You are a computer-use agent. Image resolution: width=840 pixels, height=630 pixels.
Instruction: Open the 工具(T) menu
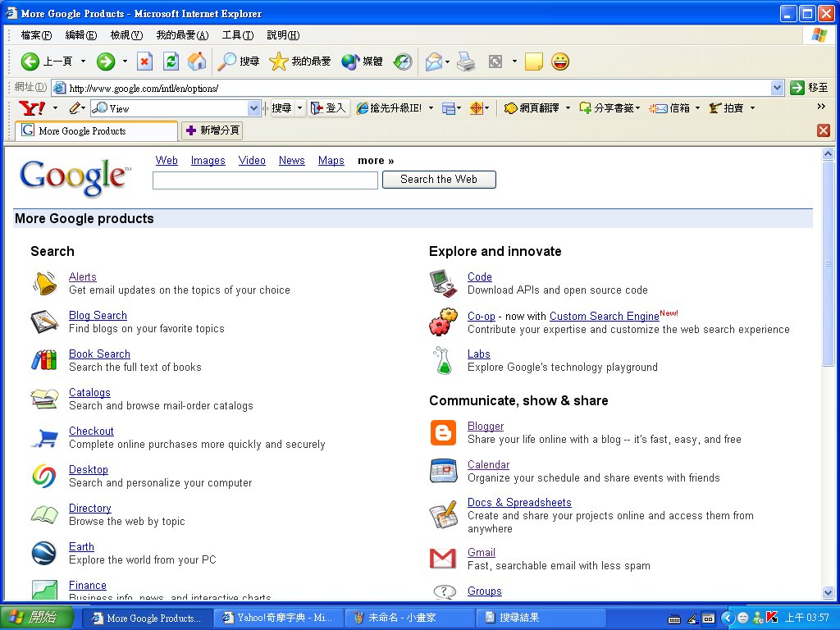tap(238, 35)
